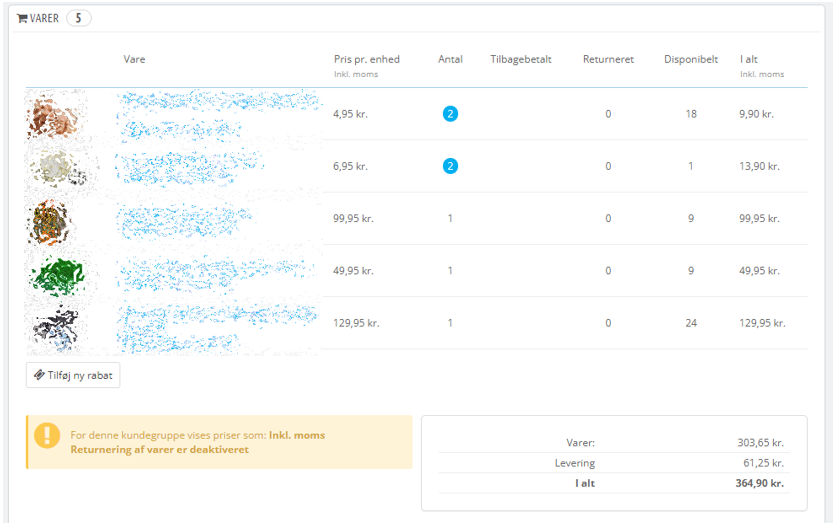835x532 pixels.
Task: Click the quantity badge 2 in the 4,95 kr. row
Action: coord(450,114)
